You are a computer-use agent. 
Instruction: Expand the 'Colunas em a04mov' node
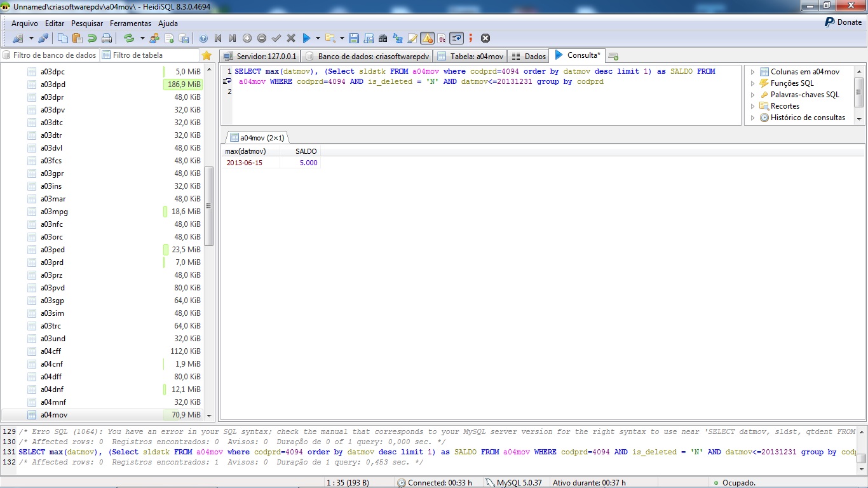pyautogui.click(x=753, y=72)
